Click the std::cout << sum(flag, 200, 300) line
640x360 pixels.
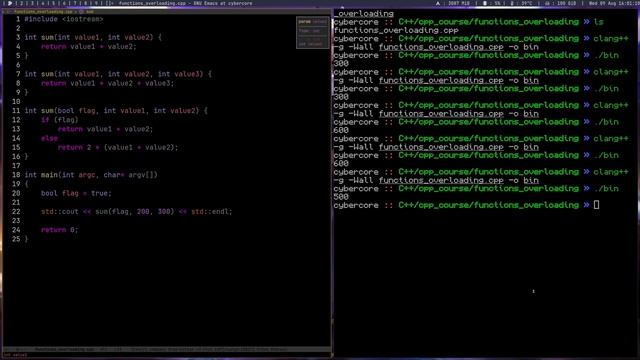point(136,212)
